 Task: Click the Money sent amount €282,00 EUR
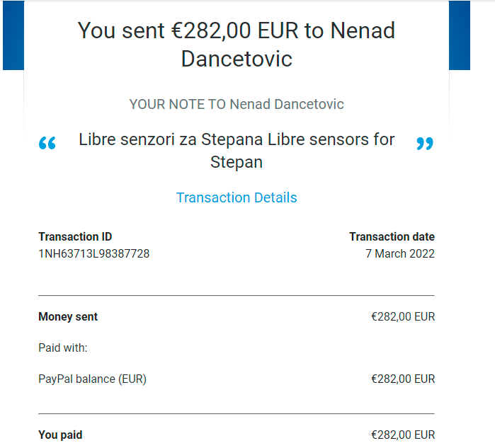(403, 316)
